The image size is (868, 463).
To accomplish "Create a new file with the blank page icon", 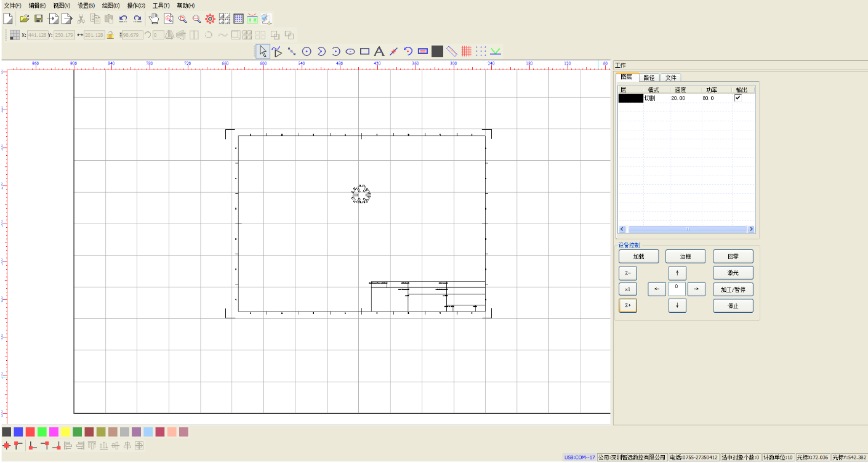I will pos(9,18).
